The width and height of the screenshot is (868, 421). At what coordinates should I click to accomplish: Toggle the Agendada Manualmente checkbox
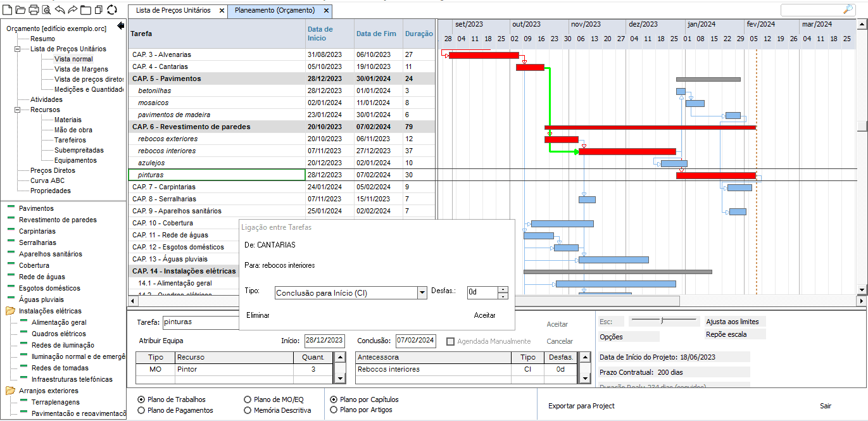tap(450, 341)
